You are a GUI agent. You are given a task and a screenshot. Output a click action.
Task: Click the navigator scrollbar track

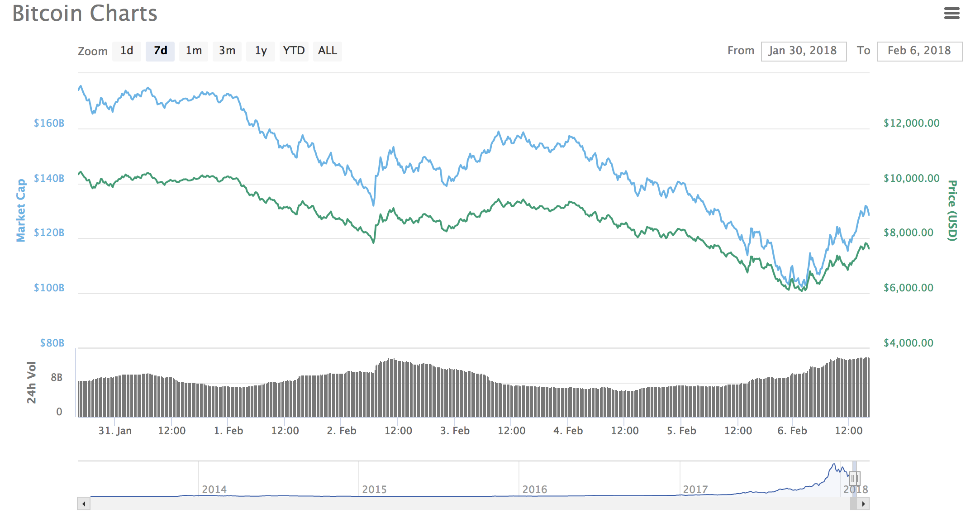pyautogui.click(x=471, y=503)
